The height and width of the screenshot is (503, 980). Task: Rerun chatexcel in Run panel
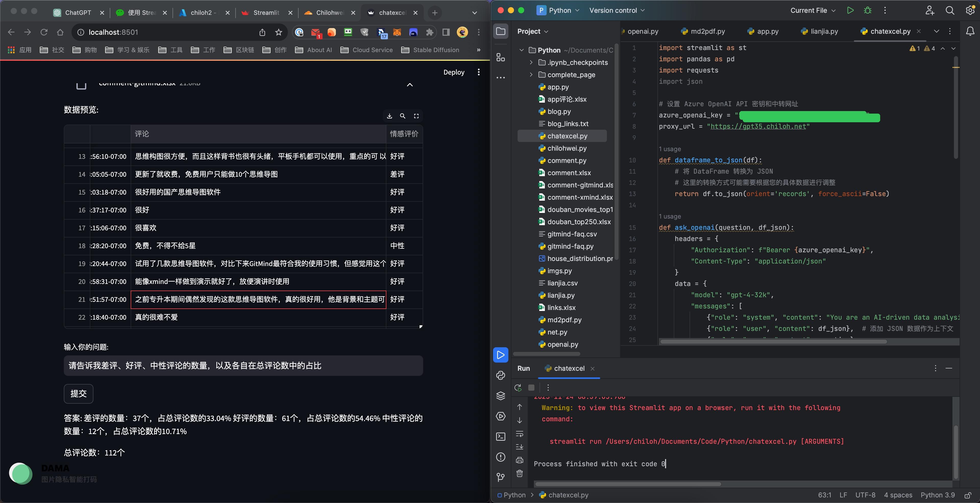518,388
